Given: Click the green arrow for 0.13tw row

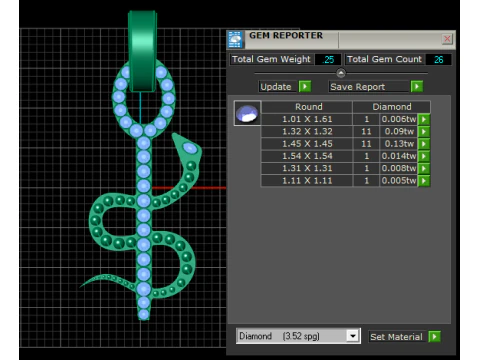Looking at the screenshot, I should [424, 144].
